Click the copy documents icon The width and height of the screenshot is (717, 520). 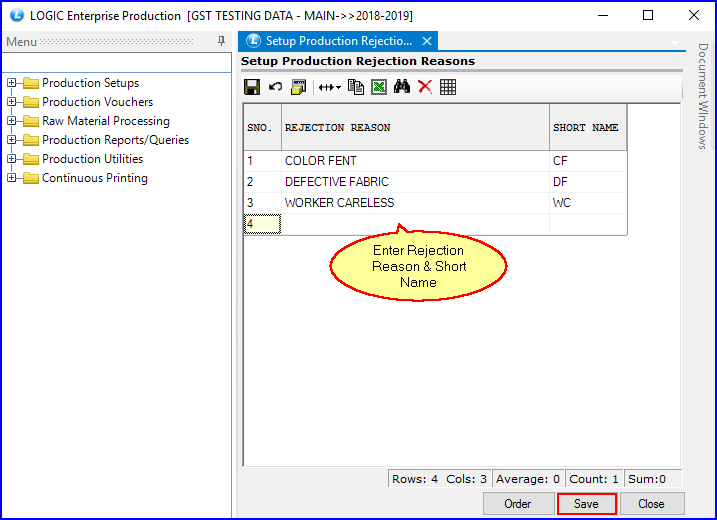click(356, 87)
